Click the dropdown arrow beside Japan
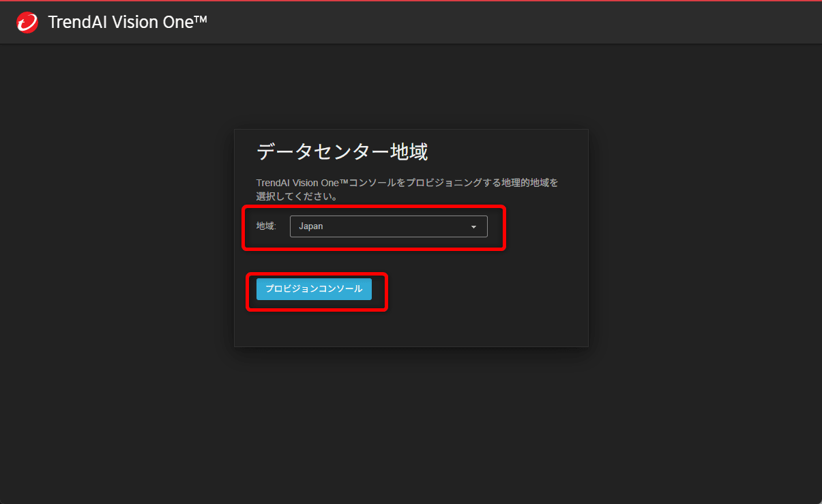The width and height of the screenshot is (822, 504). (x=473, y=227)
